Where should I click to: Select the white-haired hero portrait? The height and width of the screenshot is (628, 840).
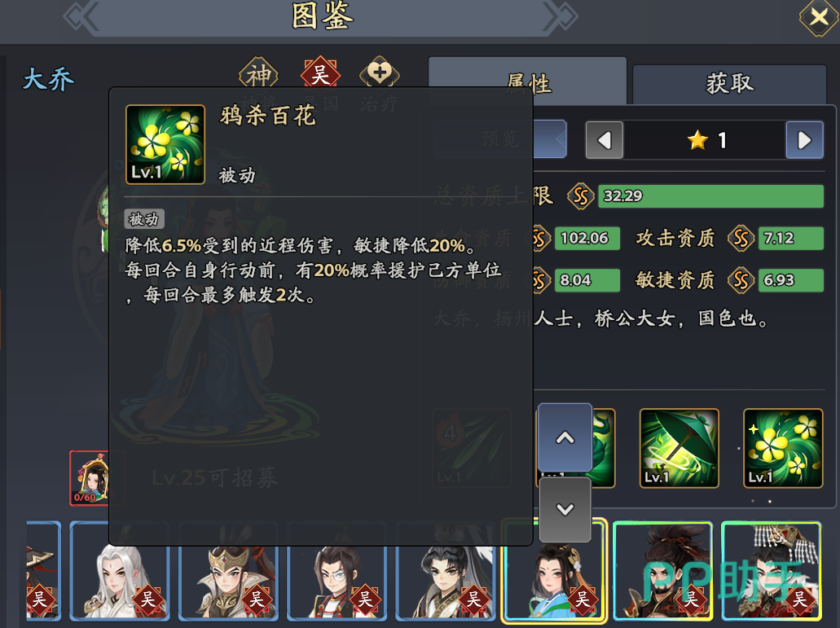120,570
